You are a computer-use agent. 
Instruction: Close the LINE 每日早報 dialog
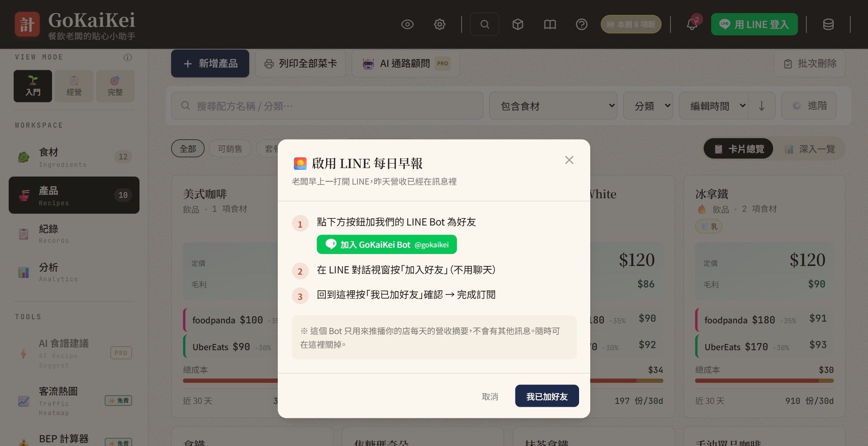pyautogui.click(x=569, y=160)
